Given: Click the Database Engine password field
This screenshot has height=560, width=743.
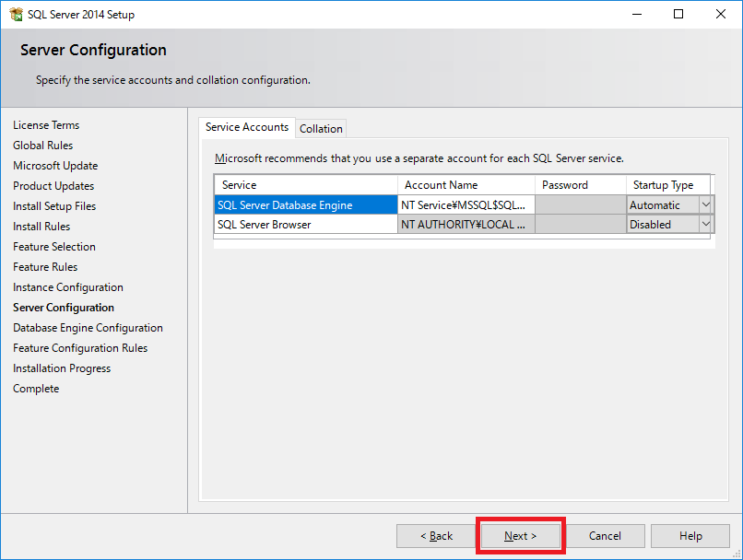Looking at the screenshot, I should pyautogui.click(x=581, y=205).
